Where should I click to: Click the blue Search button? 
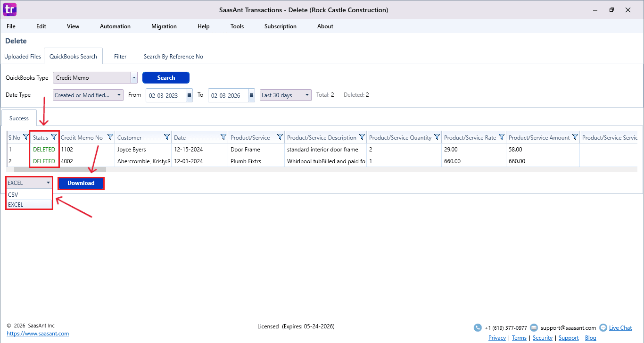tap(166, 78)
